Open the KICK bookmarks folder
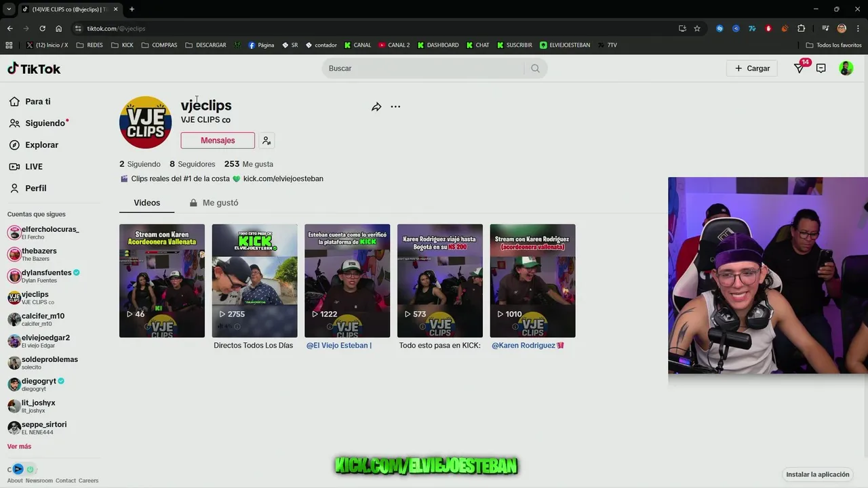 pyautogui.click(x=122, y=45)
